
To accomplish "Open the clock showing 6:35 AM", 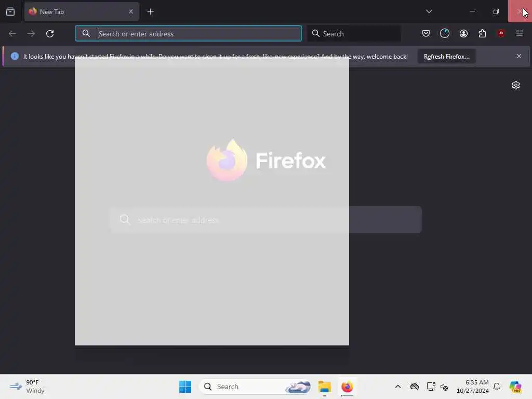I will pyautogui.click(x=473, y=387).
